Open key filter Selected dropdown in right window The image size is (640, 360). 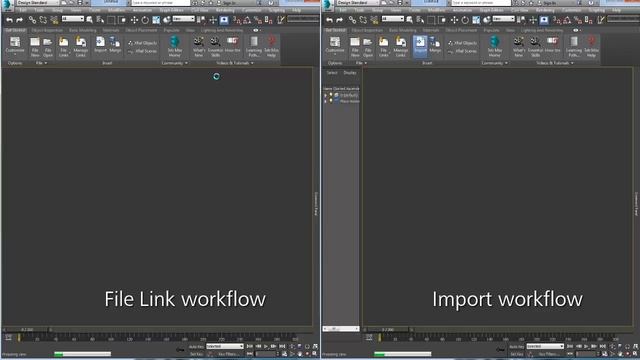point(545,346)
